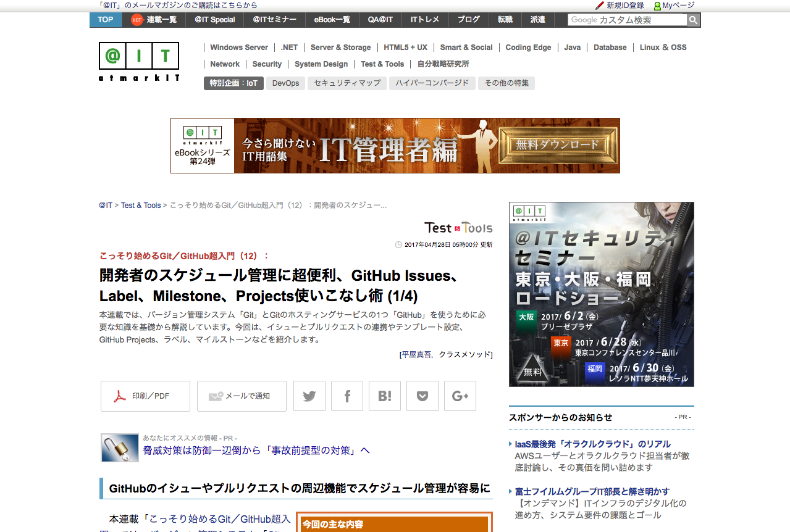Image resolution: width=790 pixels, height=532 pixels.
Task: Save article to Pocket
Action: point(422,396)
